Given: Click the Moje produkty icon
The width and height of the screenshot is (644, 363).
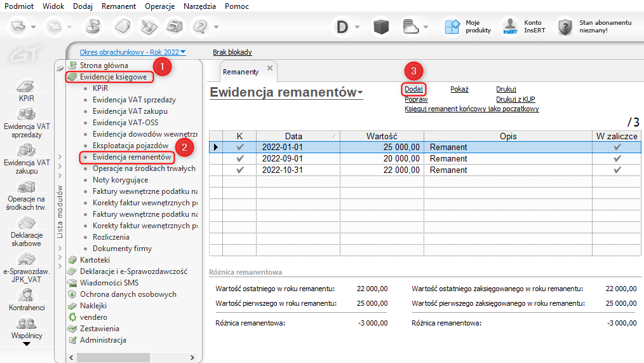Looking at the screenshot, I should [452, 27].
